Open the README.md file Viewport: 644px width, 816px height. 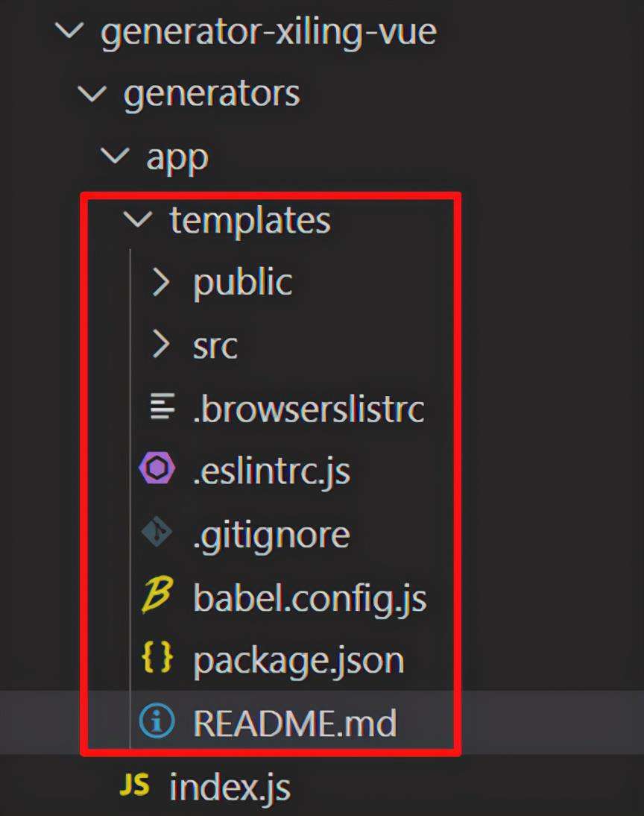(294, 723)
